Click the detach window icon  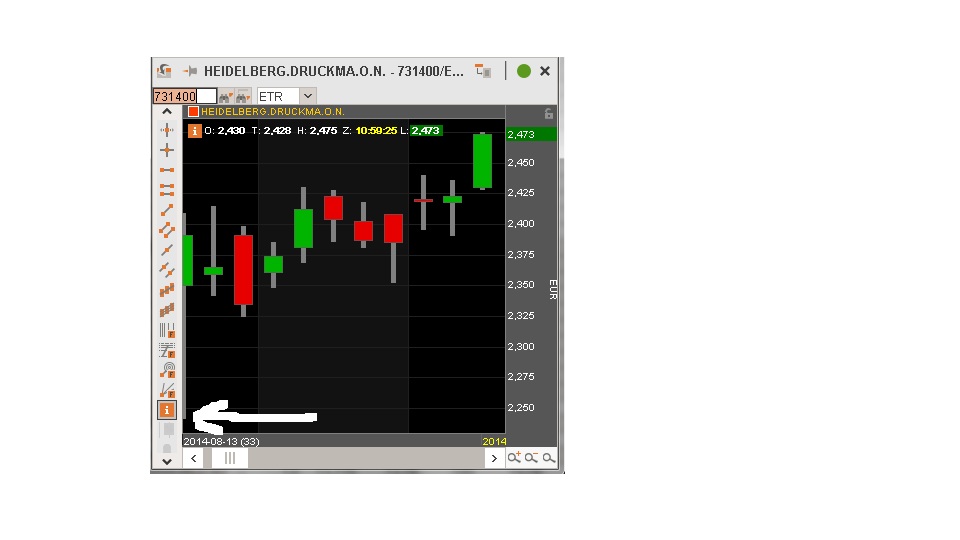(483, 71)
